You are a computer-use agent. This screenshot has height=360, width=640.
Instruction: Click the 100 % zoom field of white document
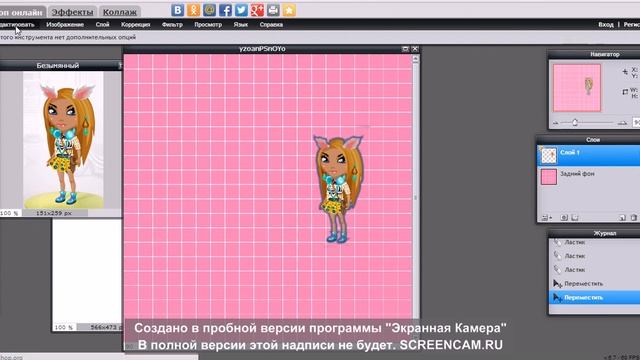[64, 327]
